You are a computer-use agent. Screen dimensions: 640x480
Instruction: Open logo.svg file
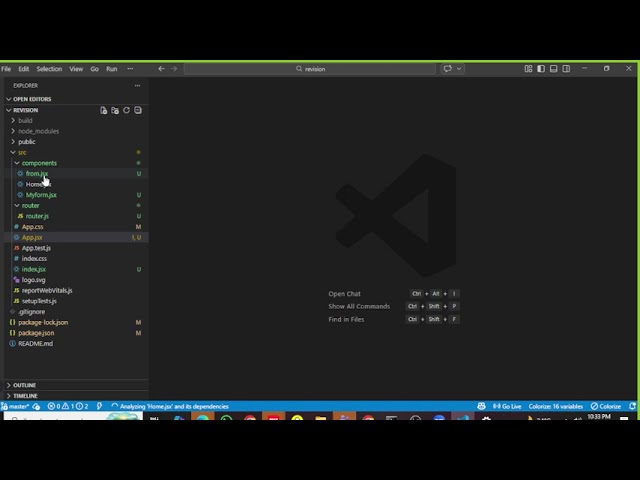point(76,280)
